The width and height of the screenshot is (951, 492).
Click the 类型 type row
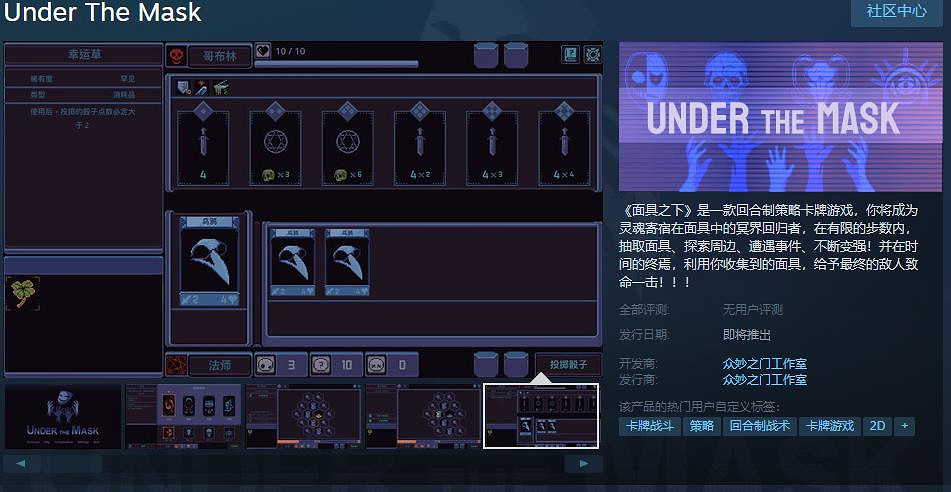pyautogui.click(x=84, y=95)
